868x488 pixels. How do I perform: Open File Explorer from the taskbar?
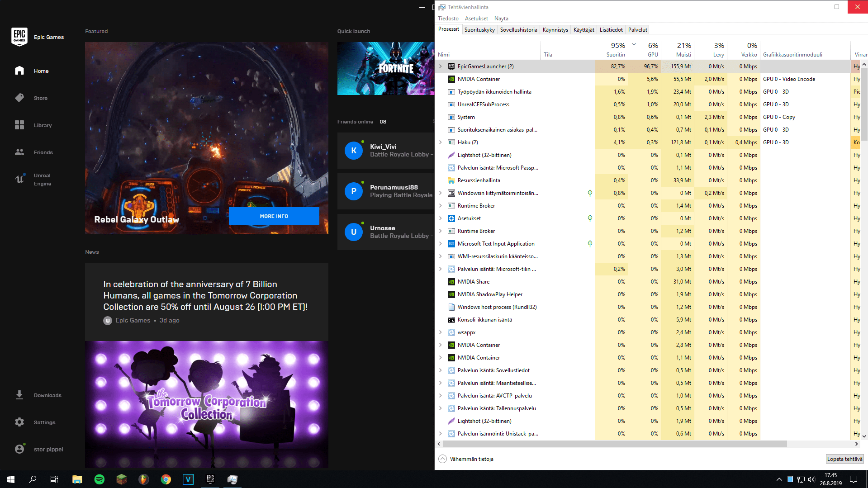(77, 479)
